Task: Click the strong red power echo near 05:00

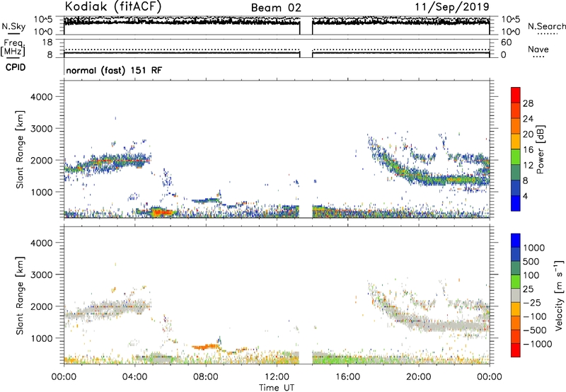Action: point(161,212)
